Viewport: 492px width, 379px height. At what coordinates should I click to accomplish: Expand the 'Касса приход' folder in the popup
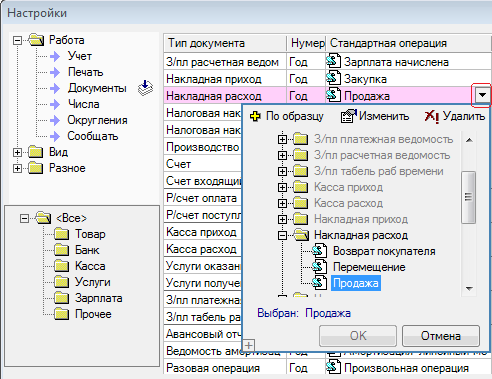(x=282, y=187)
